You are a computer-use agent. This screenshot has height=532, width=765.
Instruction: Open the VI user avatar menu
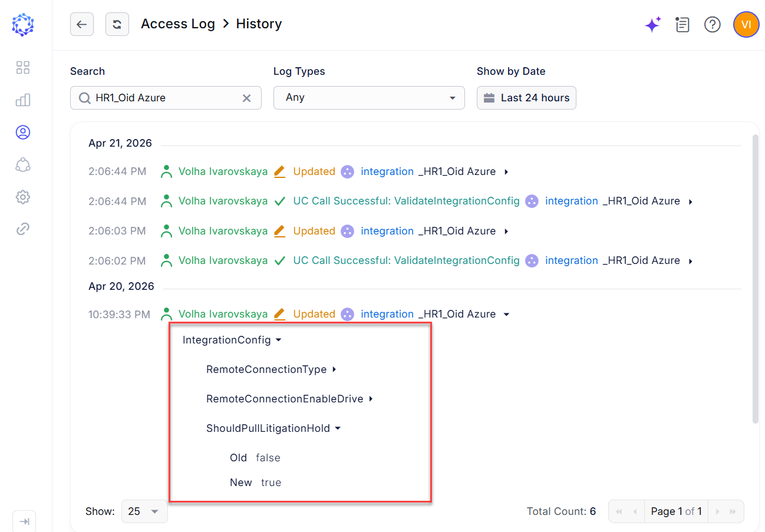point(746,24)
